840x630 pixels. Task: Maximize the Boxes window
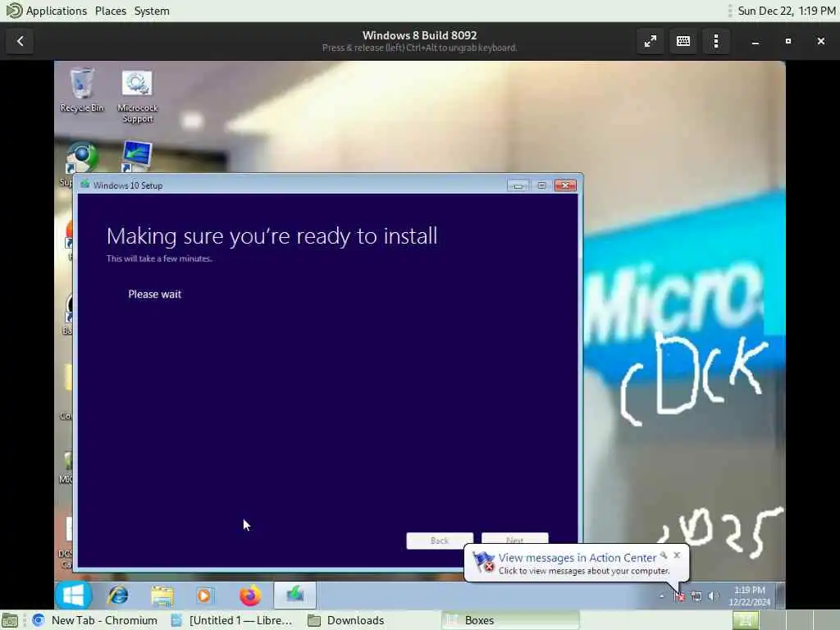click(788, 41)
